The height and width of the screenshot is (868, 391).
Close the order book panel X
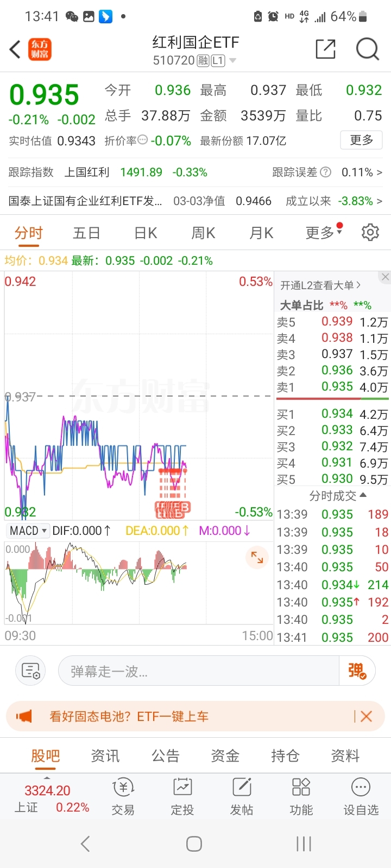(385, 277)
